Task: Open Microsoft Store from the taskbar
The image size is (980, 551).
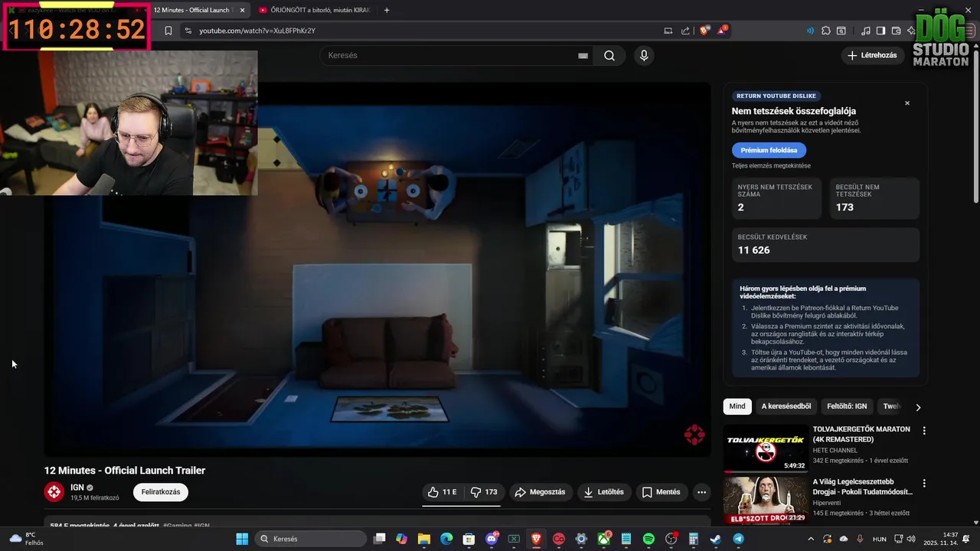Action: (x=469, y=539)
